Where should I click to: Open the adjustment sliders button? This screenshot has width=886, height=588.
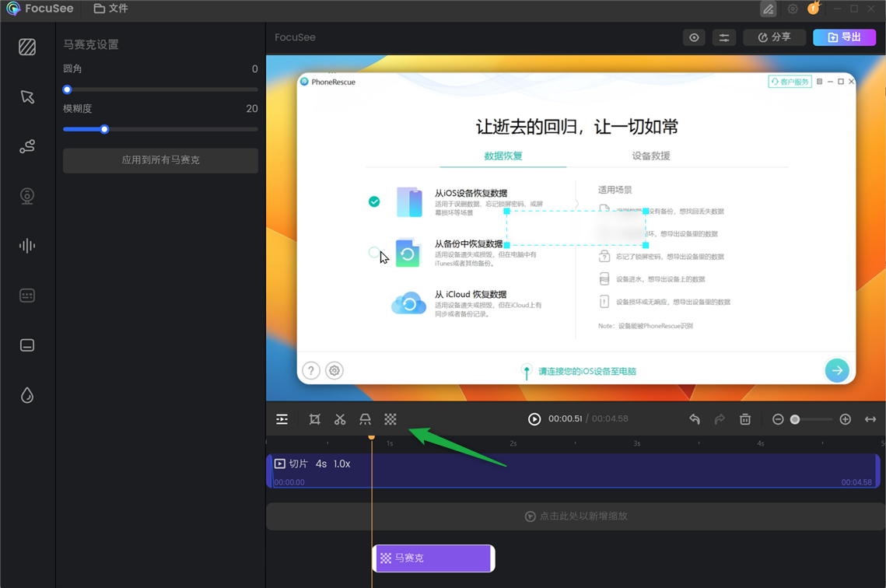(x=724, y=38)
